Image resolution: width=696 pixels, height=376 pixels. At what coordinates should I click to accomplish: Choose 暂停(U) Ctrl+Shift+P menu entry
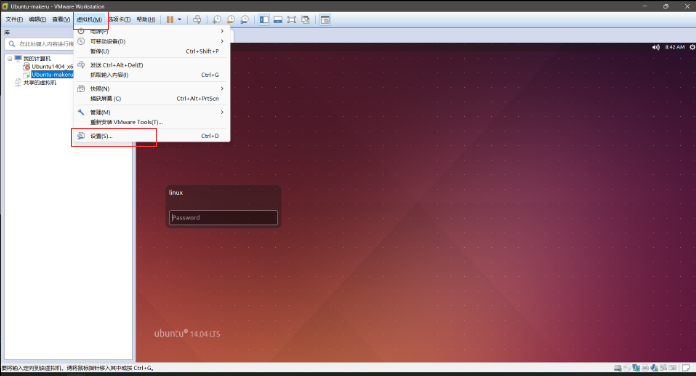point(151,51)
